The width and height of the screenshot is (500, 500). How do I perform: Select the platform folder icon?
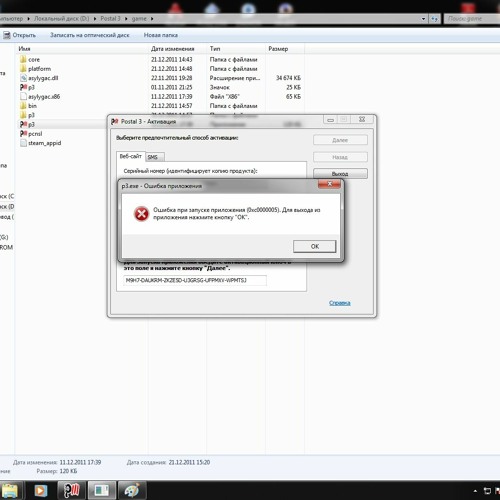click(x=23, y=69)
